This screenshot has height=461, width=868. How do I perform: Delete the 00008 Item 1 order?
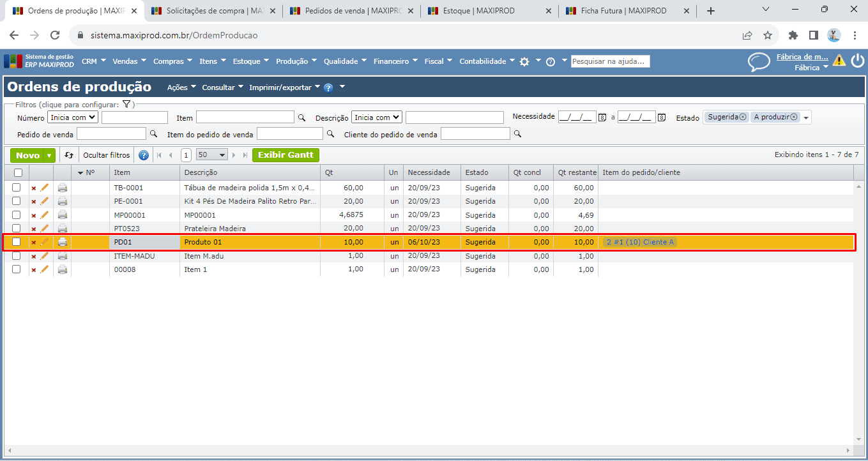click(34, 270)
